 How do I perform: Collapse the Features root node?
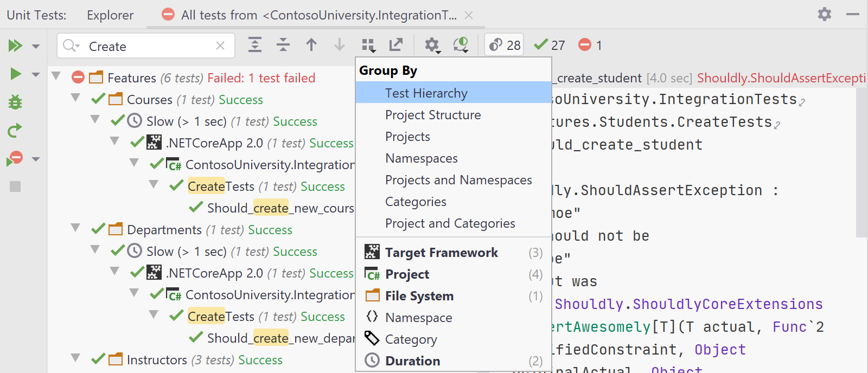click(x=56, y=76)
